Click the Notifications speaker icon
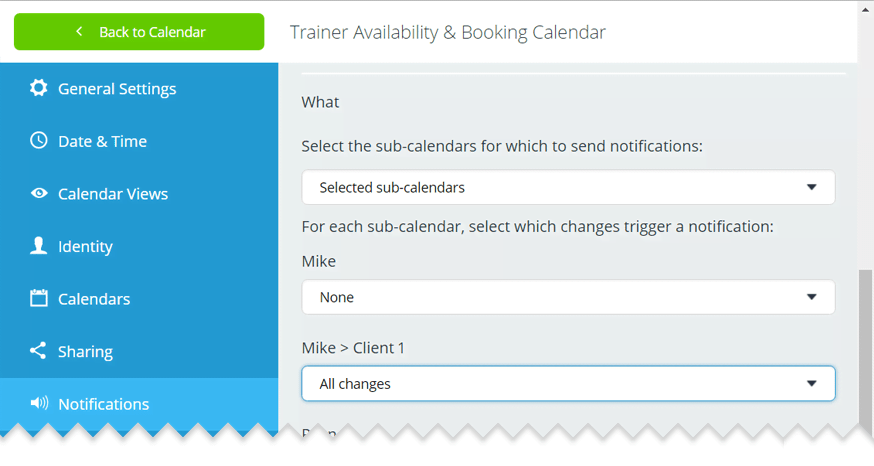This screenshot has height=466, width=874. point(39,403)
